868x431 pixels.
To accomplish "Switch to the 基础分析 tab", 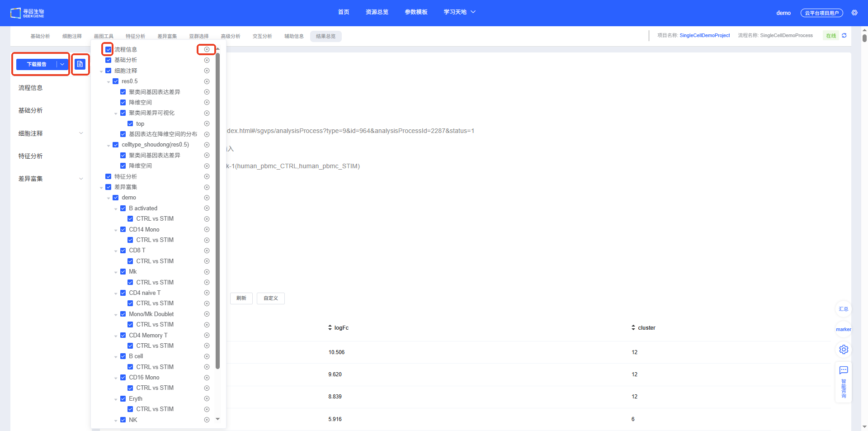I will click(x=40, y=36).
